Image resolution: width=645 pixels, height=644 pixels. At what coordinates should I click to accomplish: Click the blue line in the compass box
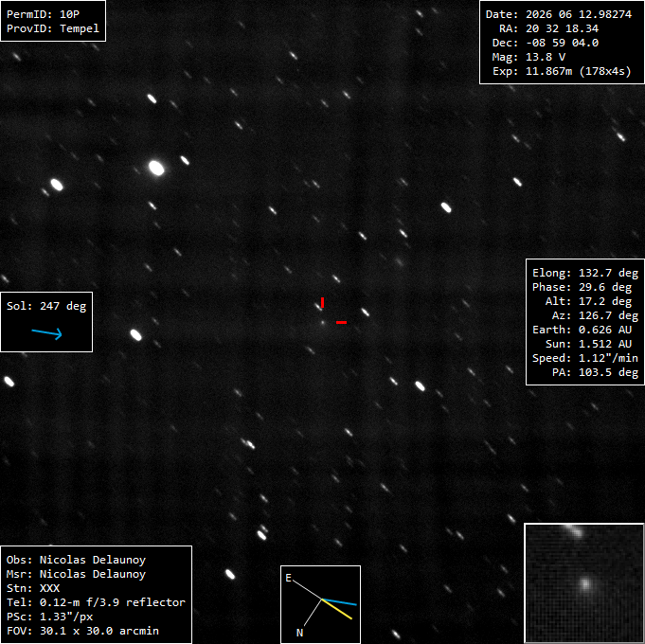click(339, 602)
